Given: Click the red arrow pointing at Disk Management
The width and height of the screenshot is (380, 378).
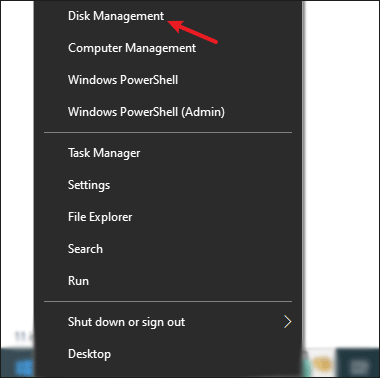Looking at the screenshot, I should click(192, 32).
